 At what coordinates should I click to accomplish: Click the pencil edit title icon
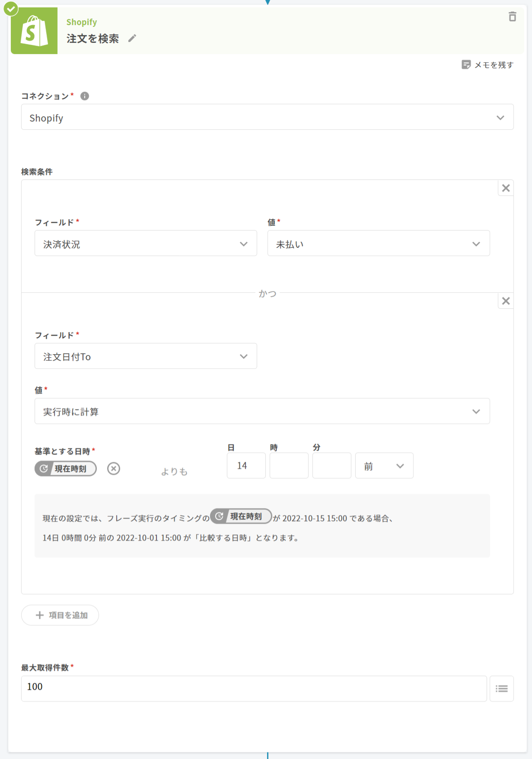tap(132, 38)
